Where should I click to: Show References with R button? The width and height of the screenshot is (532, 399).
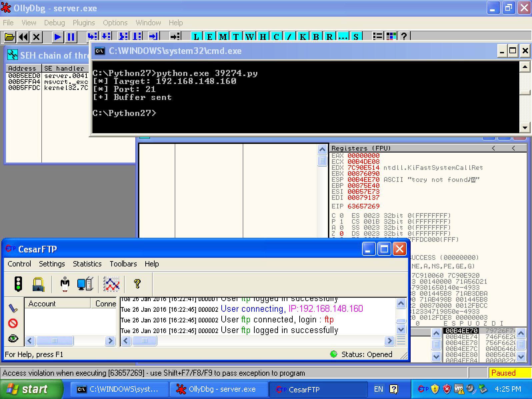(x=330, y=36)
